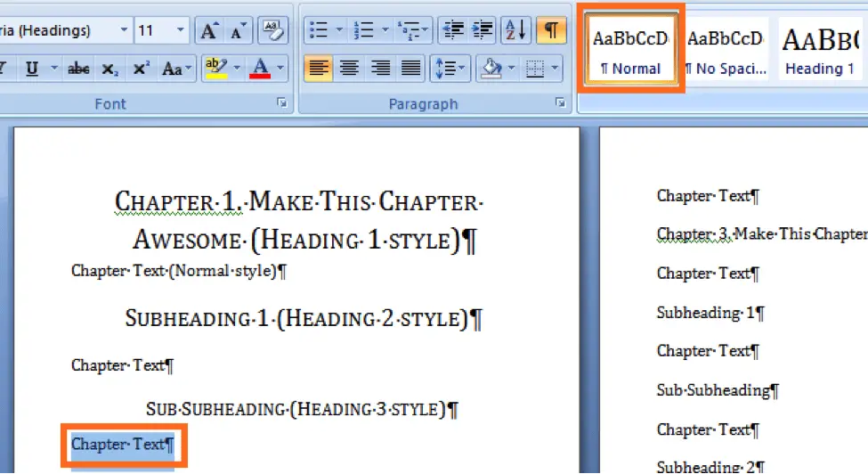868x474 pixels.
Task: Click the Grow Font button
Action: pos(209,30)
